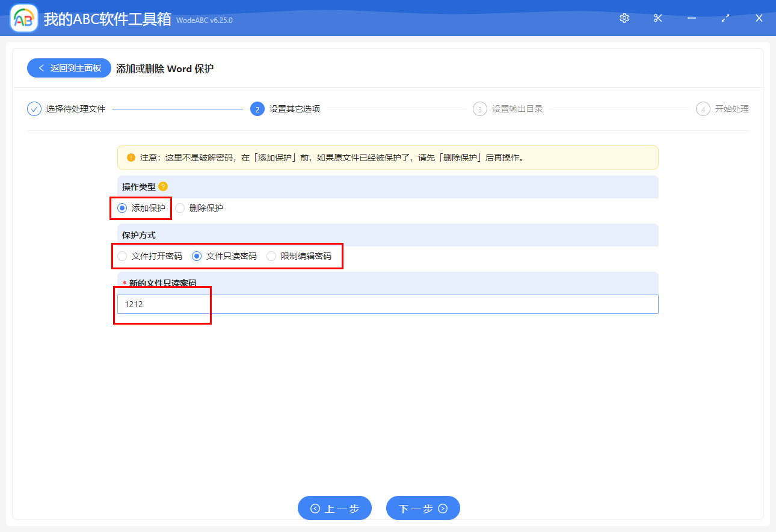776x532 pixels.
Task: Click 返回到主面板 back button
Action: tap(69, 68)
